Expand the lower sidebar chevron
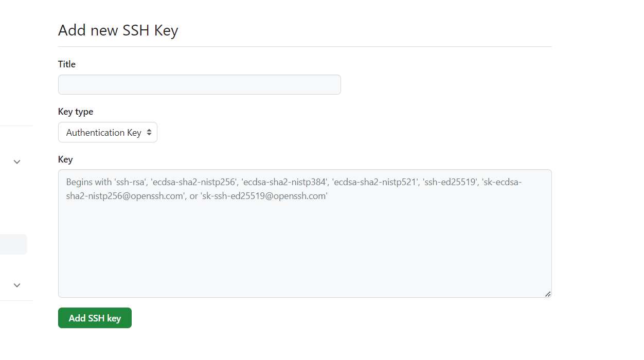Image resolution: width=644 pixels, height=360 pixels. click(17, 285)
